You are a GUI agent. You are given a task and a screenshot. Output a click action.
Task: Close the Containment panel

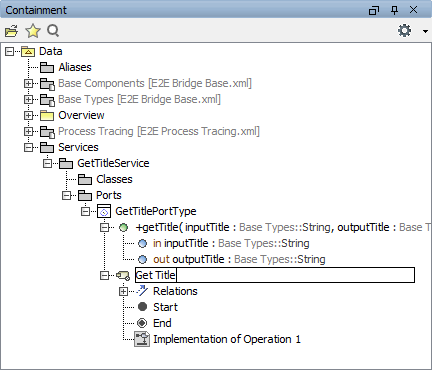click(413, 10)
